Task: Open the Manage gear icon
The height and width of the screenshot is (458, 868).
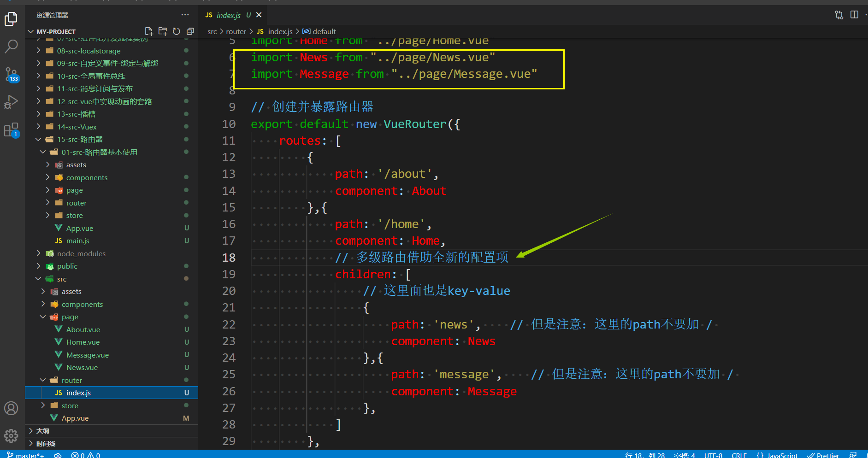Action: click(x=11, y=435)
